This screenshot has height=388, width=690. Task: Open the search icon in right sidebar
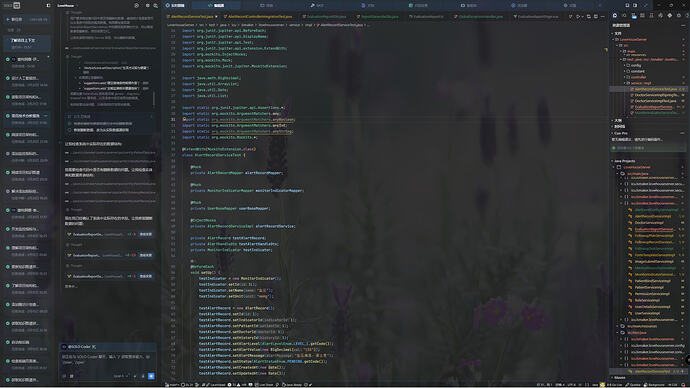[x=624, y=15]
